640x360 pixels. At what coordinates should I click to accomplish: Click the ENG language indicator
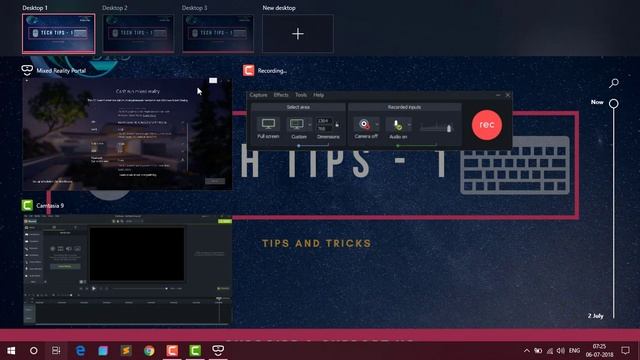coord(574,351)
